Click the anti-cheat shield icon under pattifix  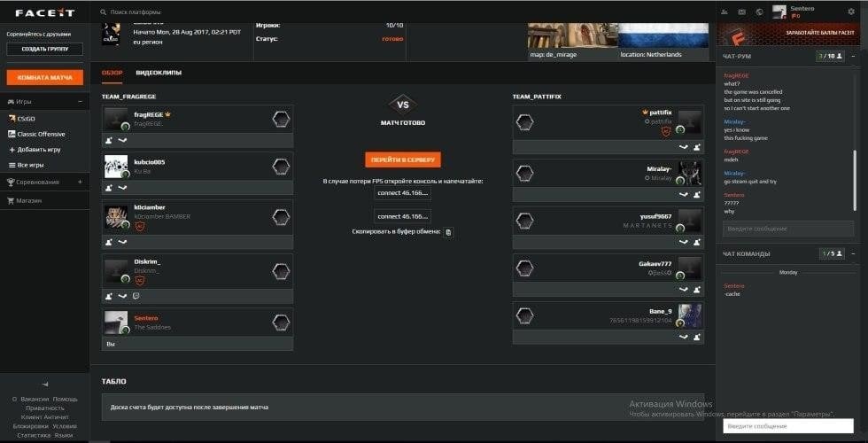pyautogui.click(x=665, y=131)
